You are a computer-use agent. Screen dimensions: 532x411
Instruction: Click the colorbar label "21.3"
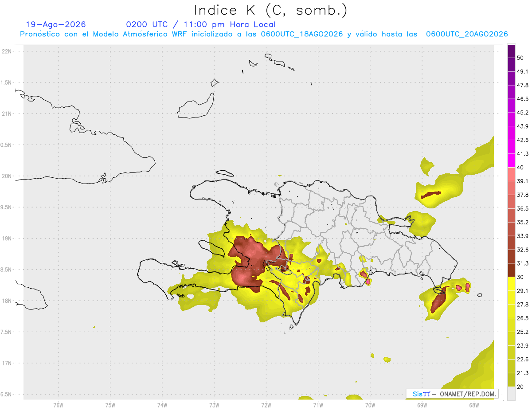point(523,373)
